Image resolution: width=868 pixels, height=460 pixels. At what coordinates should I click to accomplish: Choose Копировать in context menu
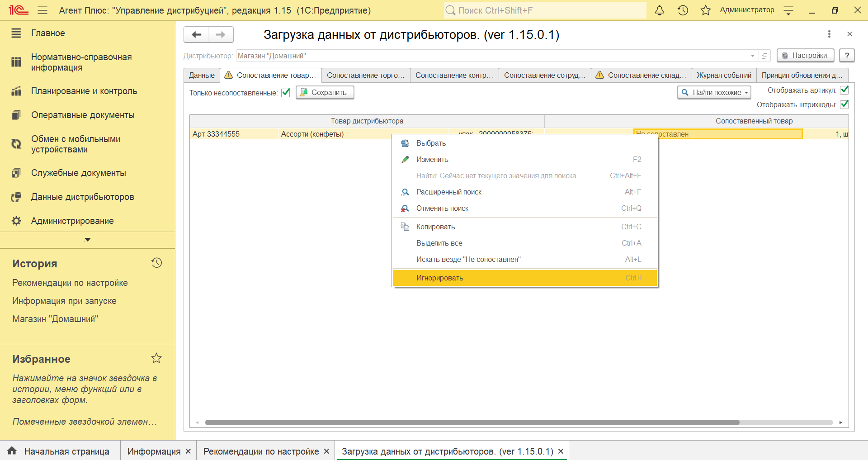coord(525,227)
